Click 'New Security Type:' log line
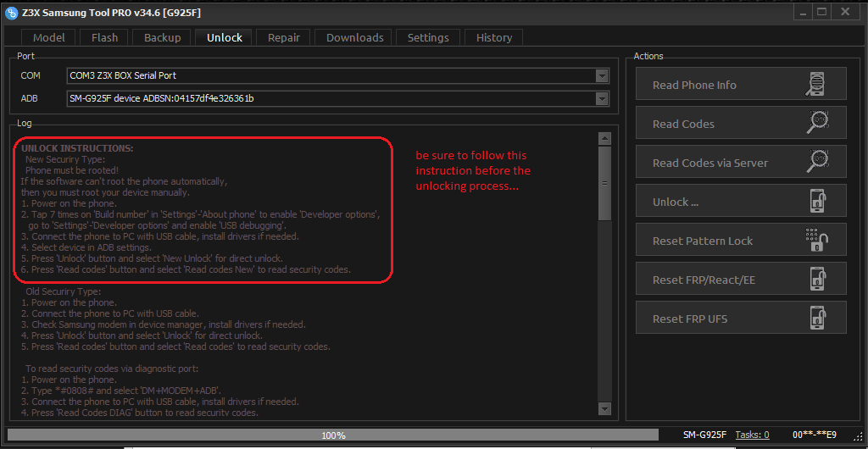Image resolution: width=868 pixels, height=449 pixels. 65,159
